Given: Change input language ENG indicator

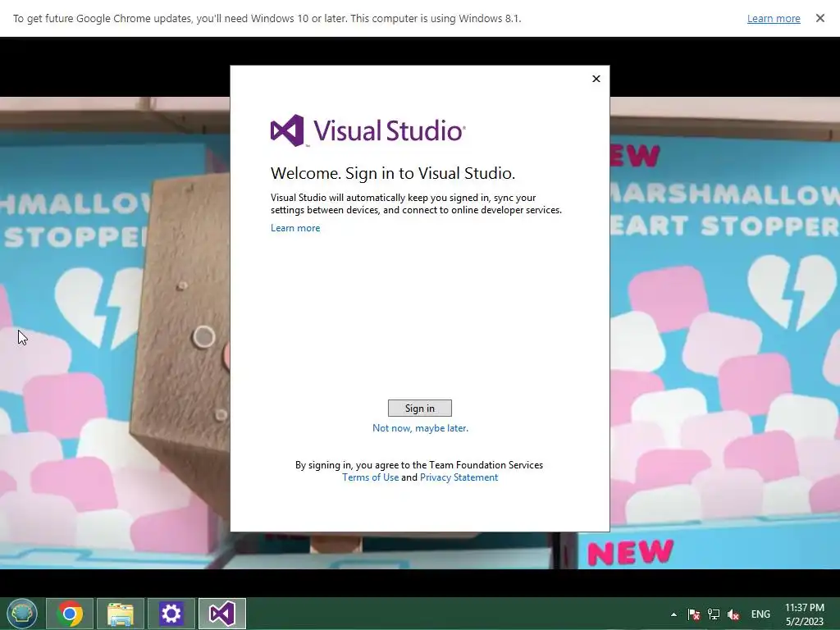Looking at the screenshot, I should [760, 614].
